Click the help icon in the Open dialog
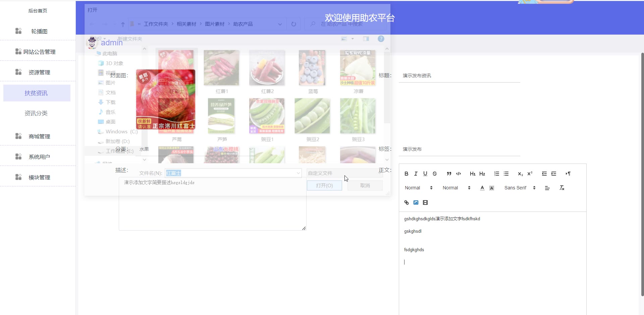The height and width of the screenshot is (315, 644). tap(381, 39)
